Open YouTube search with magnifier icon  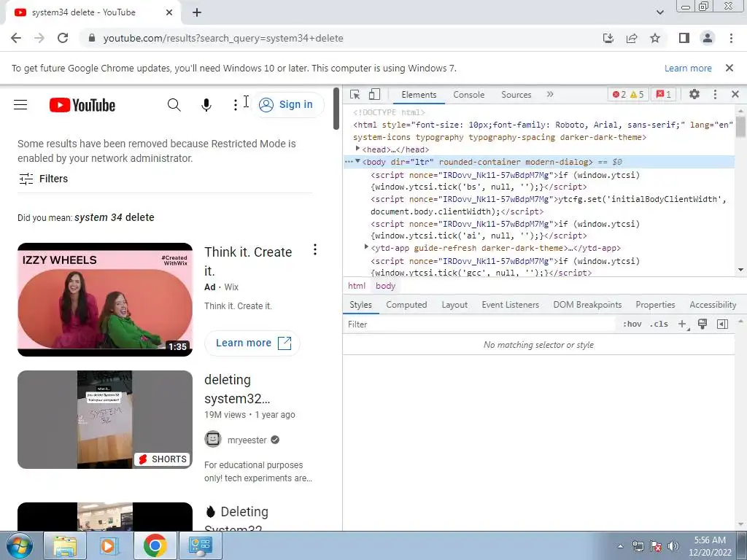[x=174, y=105]
